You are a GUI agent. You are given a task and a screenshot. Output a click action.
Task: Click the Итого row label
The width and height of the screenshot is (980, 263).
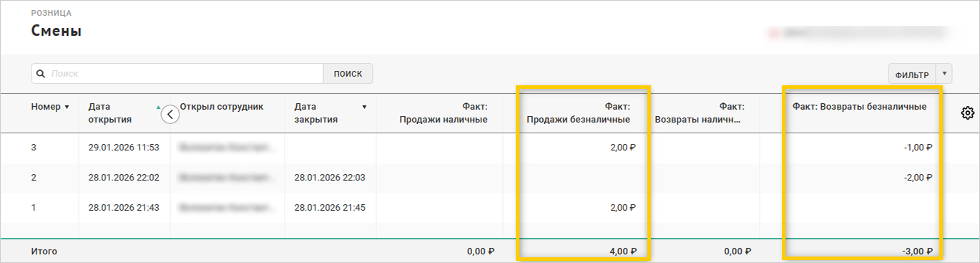click(x=44, y=252)
